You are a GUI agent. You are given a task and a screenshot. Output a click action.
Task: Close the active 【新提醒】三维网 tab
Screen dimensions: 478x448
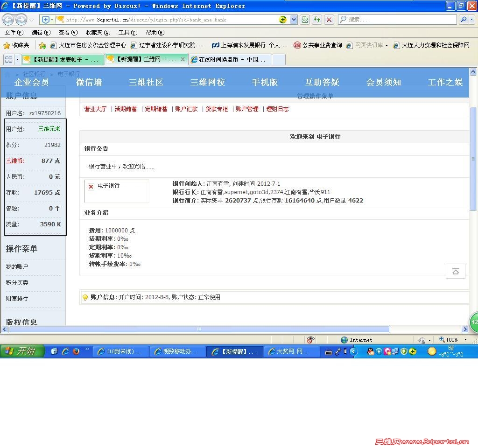183,59
